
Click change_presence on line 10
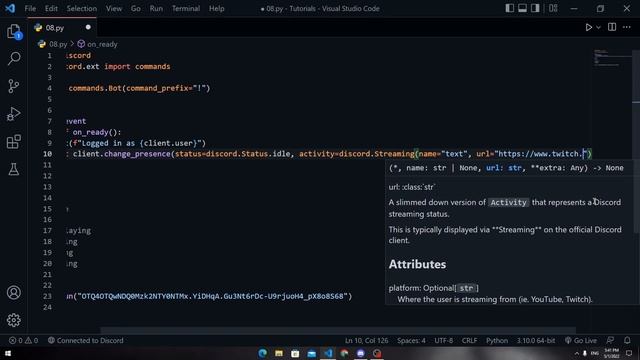(x=137, y=154)
